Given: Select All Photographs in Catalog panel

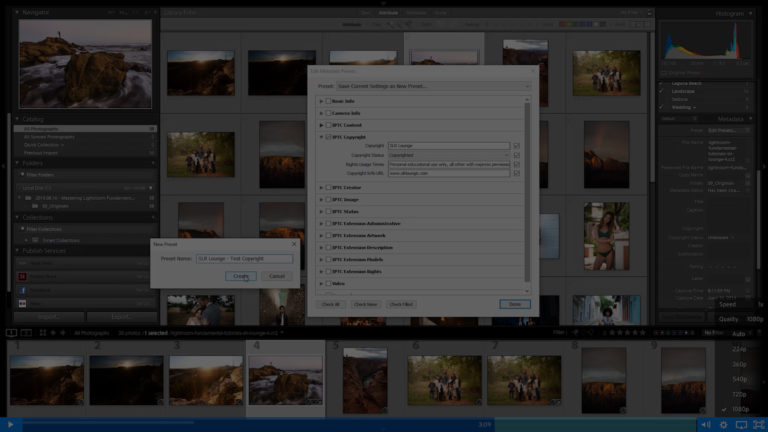Looking at the screenshot, I should click(x=85, y=129).
